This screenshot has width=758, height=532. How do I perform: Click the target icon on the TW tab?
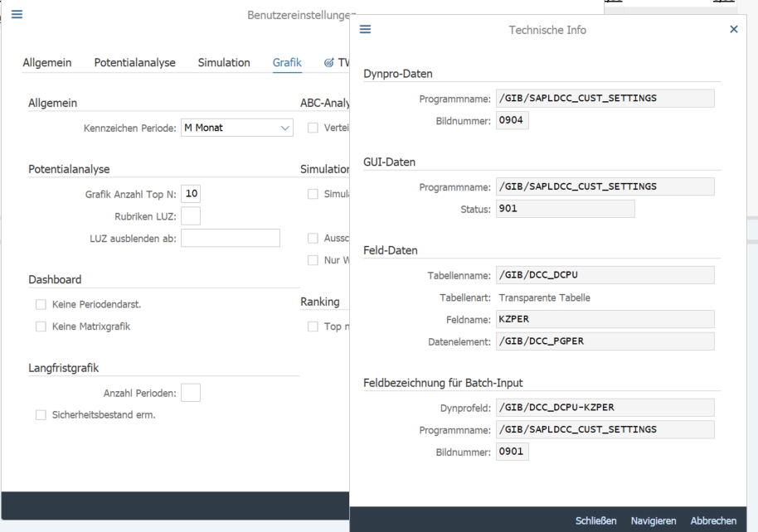[328, 63]
